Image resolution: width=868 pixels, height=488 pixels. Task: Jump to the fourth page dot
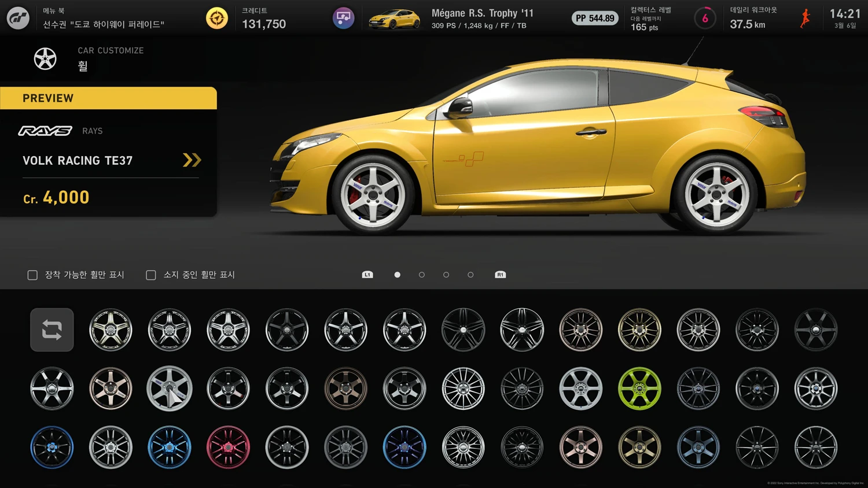pyautogui.click(x=470, y=275)
